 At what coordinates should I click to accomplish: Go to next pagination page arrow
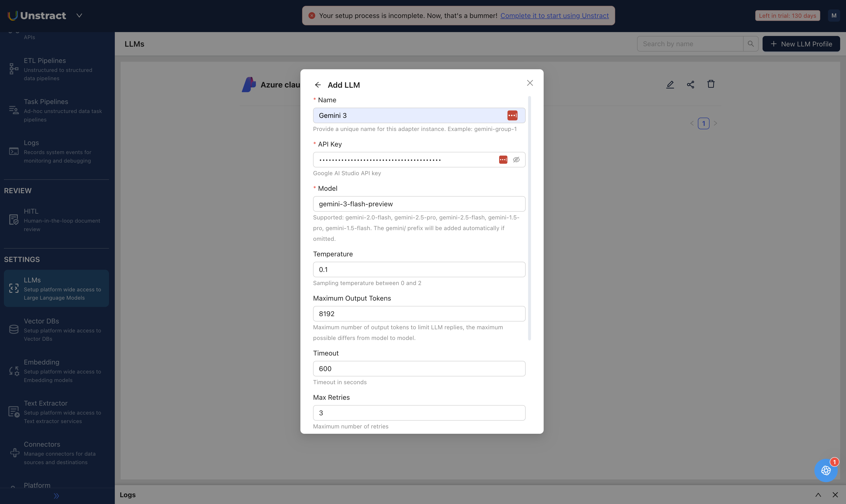[715, 123]
